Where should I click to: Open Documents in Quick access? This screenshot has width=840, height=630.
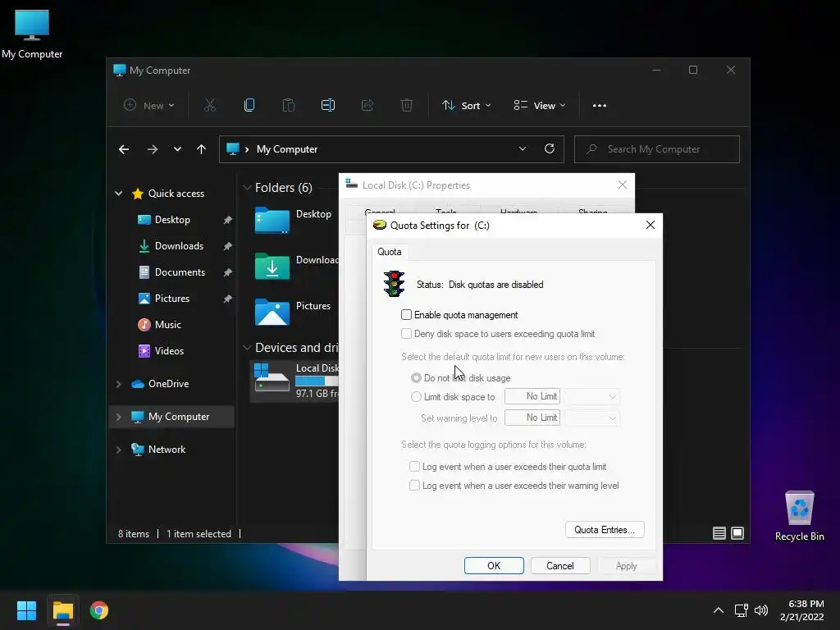180,272
